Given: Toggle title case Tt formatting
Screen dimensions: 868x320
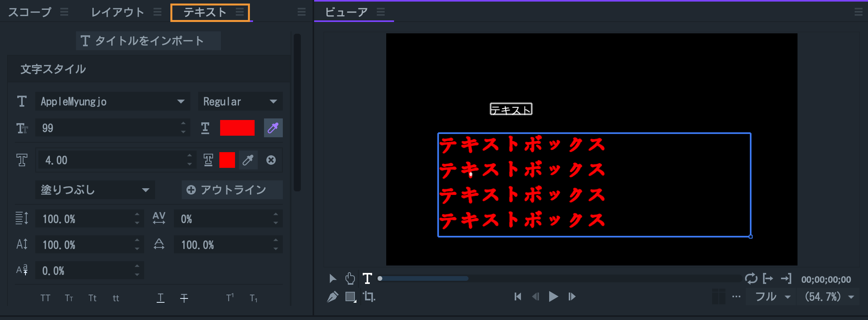Looking at the screenshot, I should coord(92,298).
